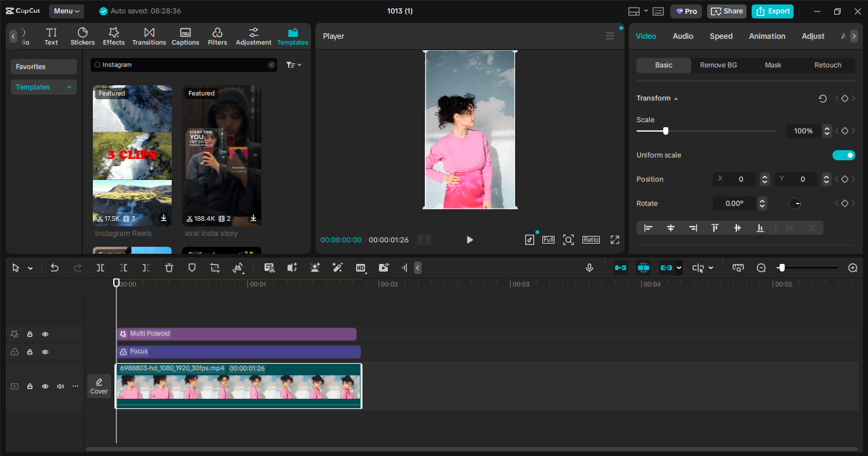Switch to the Audio tab in the right panel
Screen dimensions: 868x456
coord(682,36)
